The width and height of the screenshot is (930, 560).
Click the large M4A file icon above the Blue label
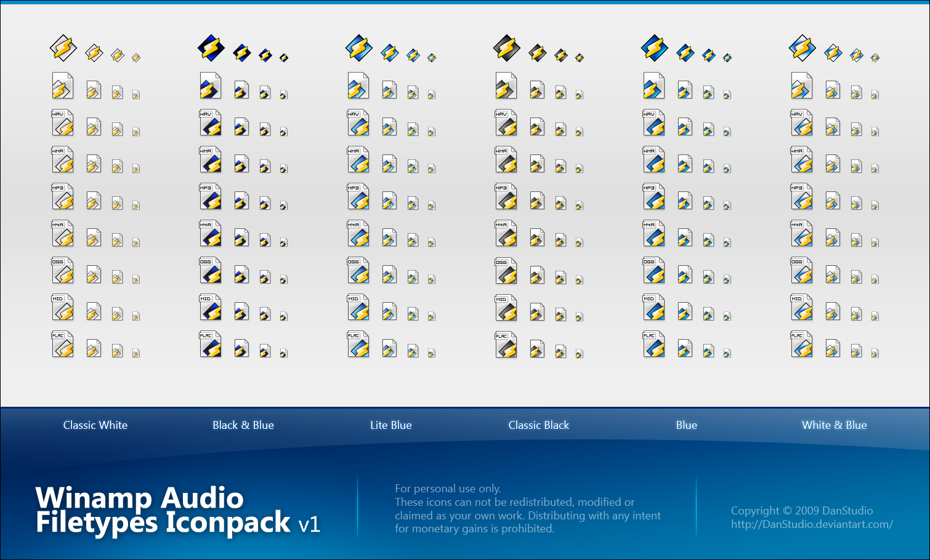[654, 233]
